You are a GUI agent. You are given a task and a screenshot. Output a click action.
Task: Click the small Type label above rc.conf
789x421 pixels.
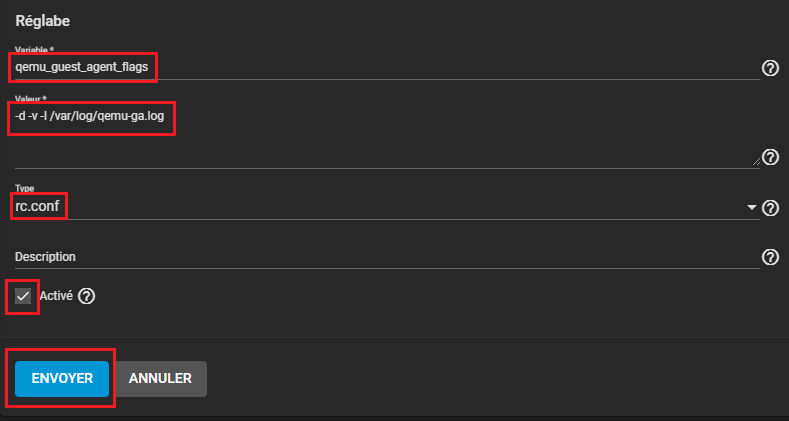point(25,188)
